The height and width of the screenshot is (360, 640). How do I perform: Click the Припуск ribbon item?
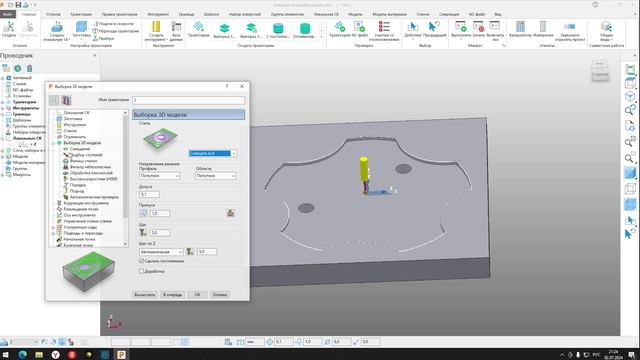(103, 38)
